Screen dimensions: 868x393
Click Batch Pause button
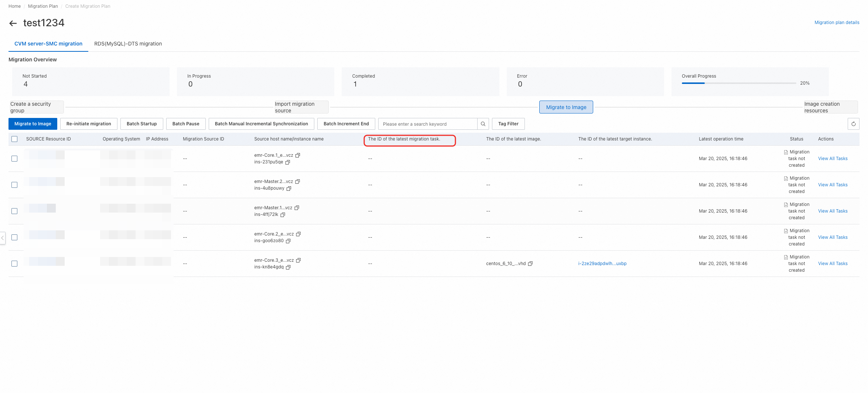pyautogui.click(x=186, y=124)
